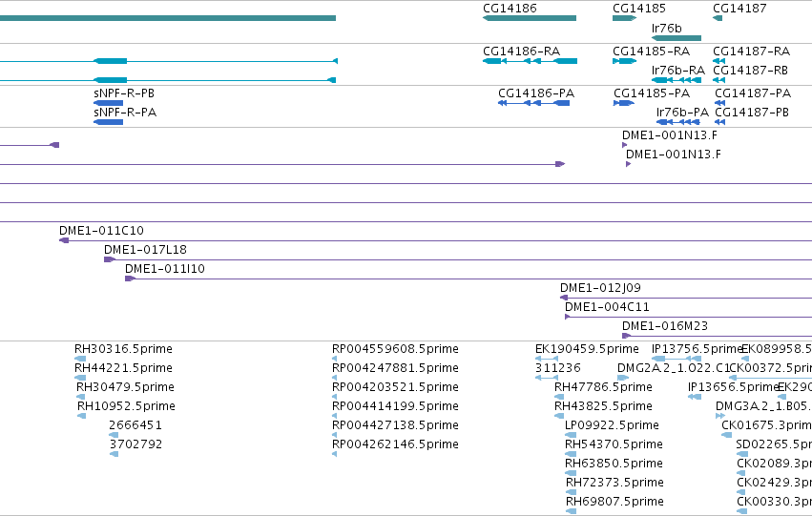Select the Ir76b-RA transcript glyph
This screenshot has width=812, height=516.
click(677, 80)
